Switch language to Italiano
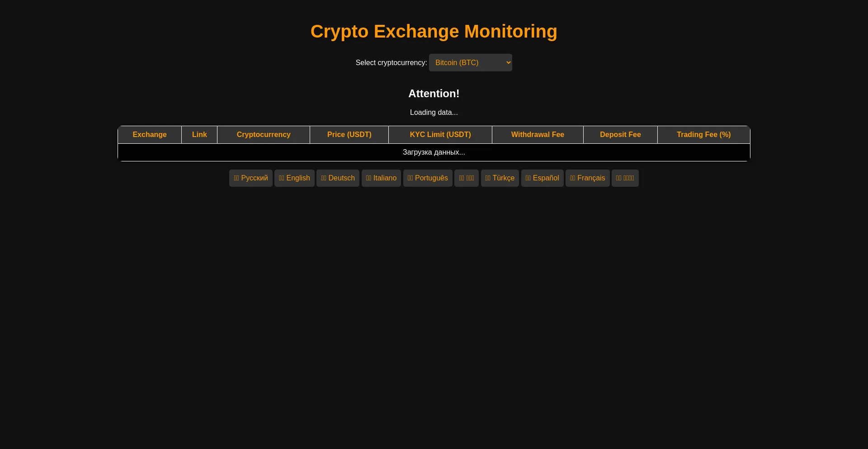This screenshot has height=449, width=868. 381,178
